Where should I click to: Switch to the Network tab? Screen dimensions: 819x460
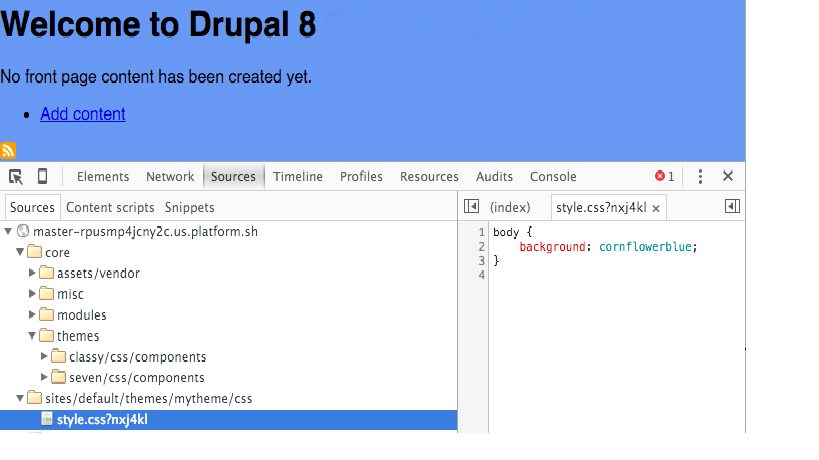click(x=170, y=177)
